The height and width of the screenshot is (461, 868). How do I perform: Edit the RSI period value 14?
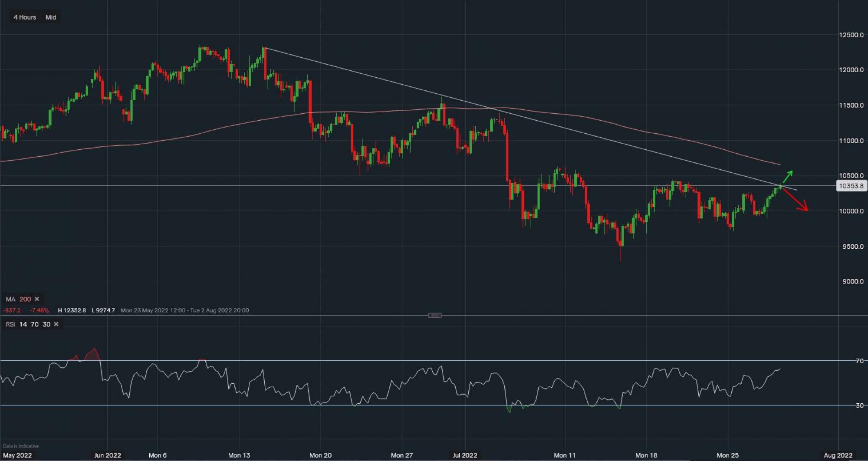pos(23,324)
